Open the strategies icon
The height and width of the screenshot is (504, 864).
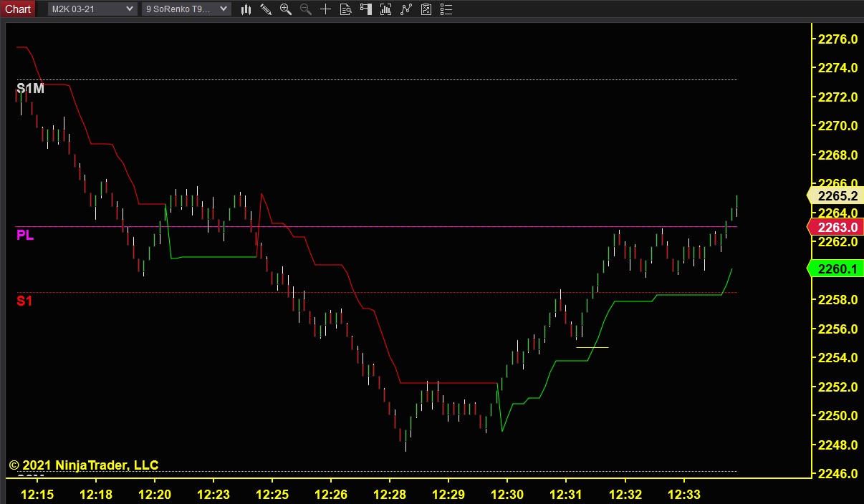click(426, 9)
